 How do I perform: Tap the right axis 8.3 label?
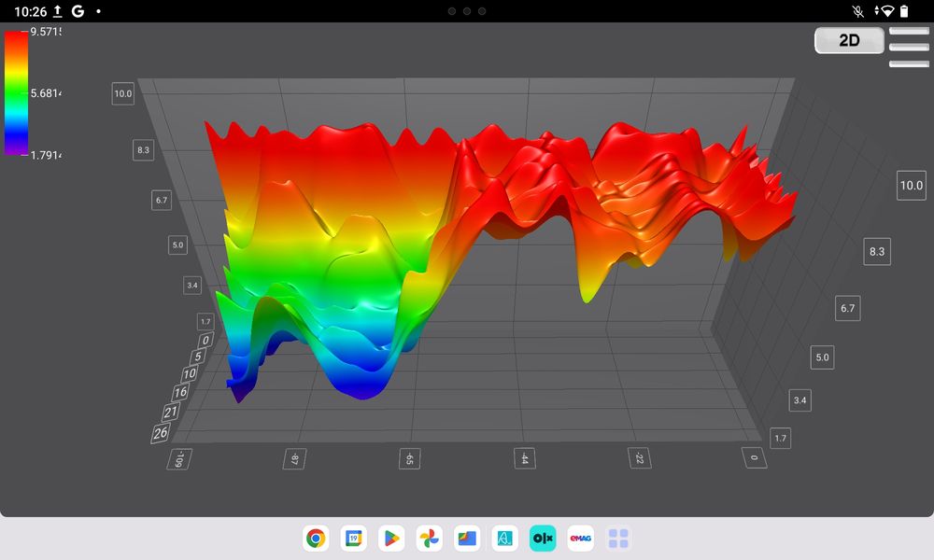[x=877, y=251]
